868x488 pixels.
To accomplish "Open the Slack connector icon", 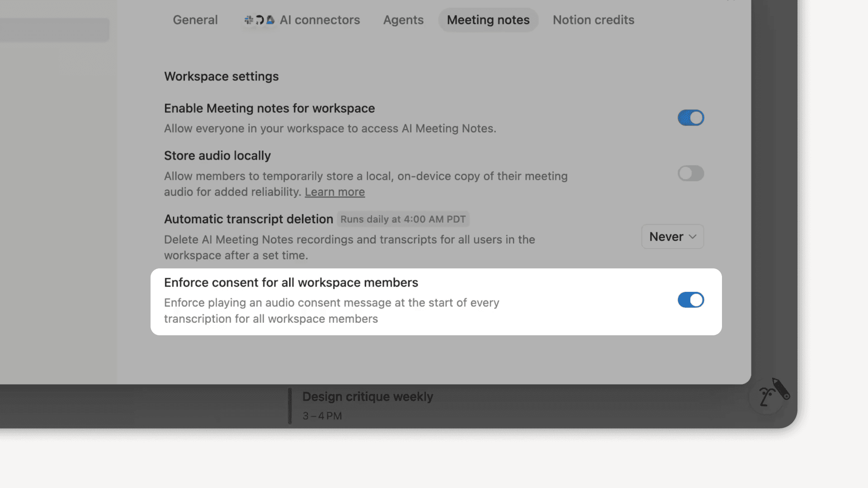I will click(248, 20).
